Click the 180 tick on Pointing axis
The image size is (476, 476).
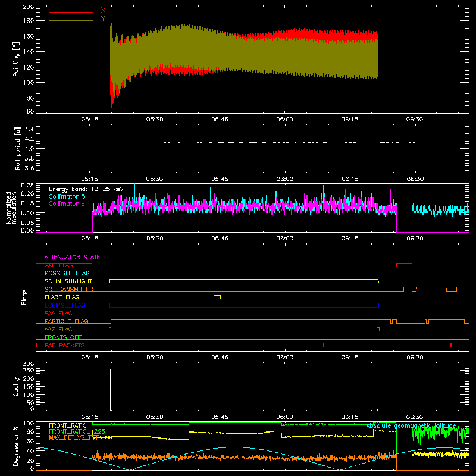tap(28, 21)
